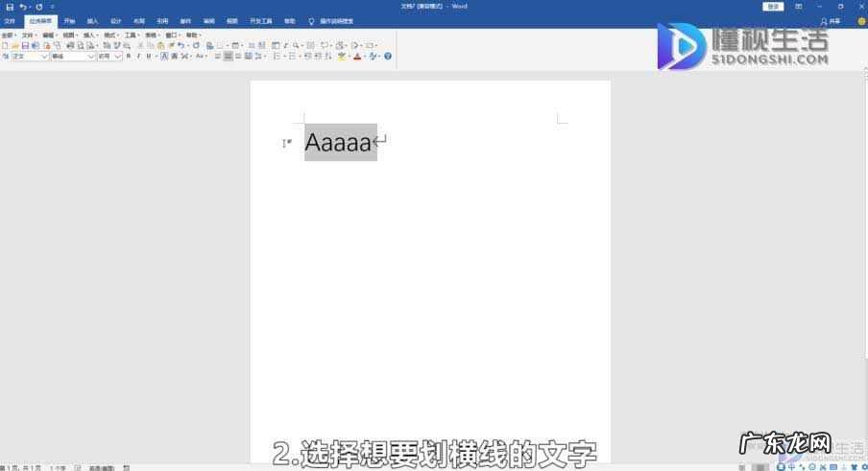
Task: Click the 操作说明搜索 search box
Action: click(x=337, y=21)
